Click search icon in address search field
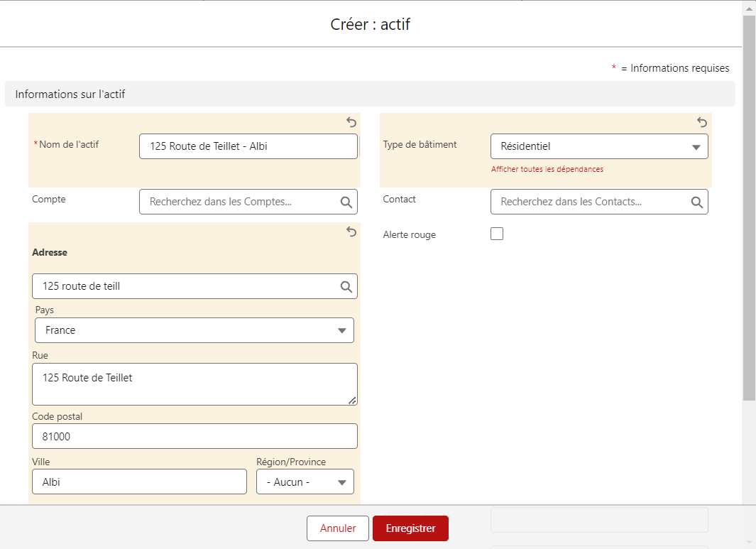The width and height of the screenshot is (756, 549). pyautogui.click(x=346, y=286)
